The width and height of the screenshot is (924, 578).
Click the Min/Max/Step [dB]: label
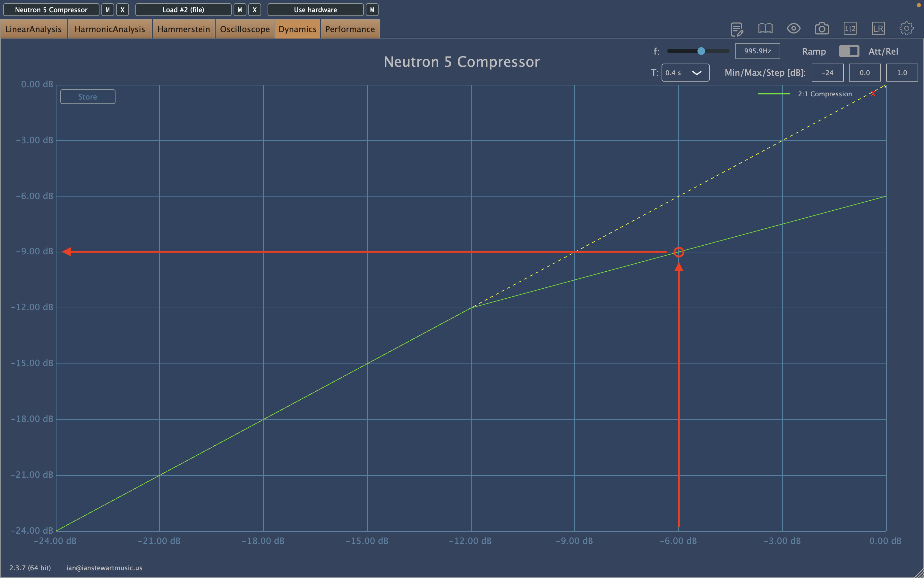[765, 73]
